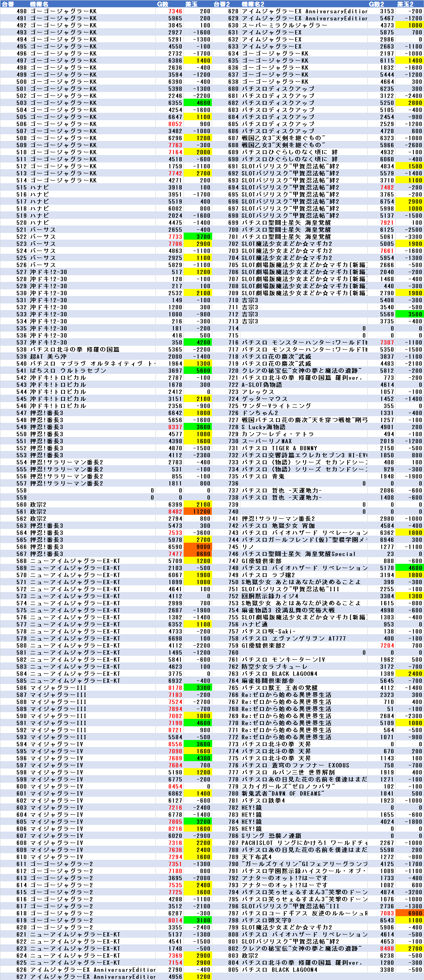The image size is (424, 980).
Task: Click the 天下布武4 cell
Action: click(303, 857)
